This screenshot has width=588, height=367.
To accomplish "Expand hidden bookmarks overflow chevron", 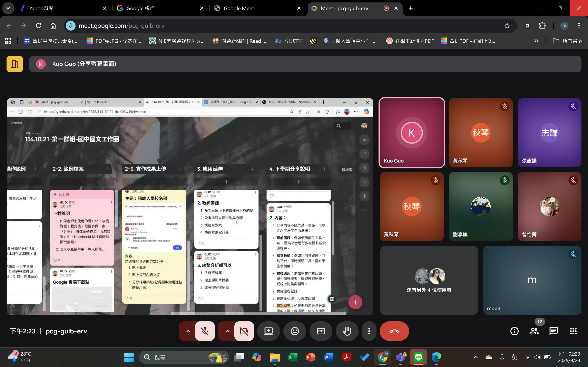I will click(x=536, y=41).
